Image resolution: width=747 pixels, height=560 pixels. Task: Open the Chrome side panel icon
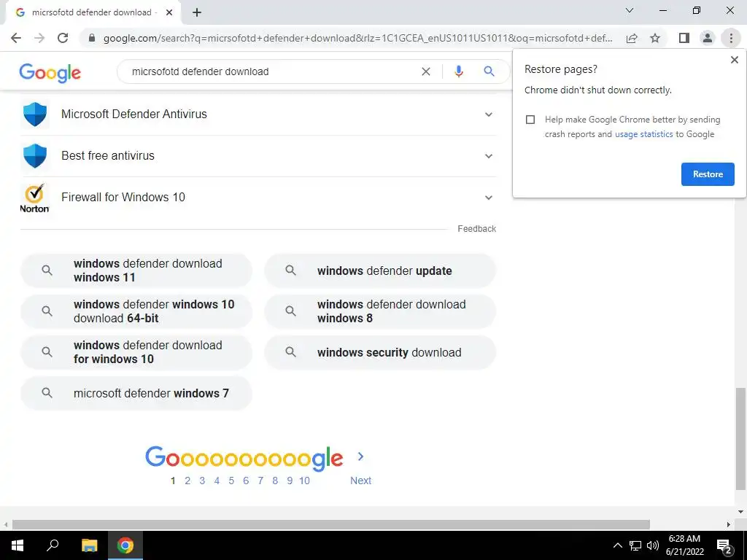pyautogui.click(x=684, y=38)
